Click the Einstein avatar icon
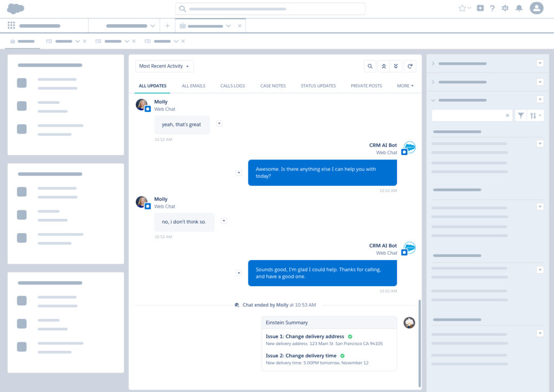Screen dimensions: 554x392 tap(409, 322)
